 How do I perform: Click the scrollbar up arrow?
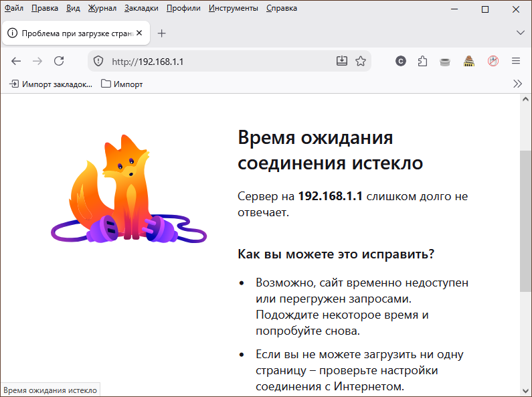pyautogui.click(x=525, y=99)
